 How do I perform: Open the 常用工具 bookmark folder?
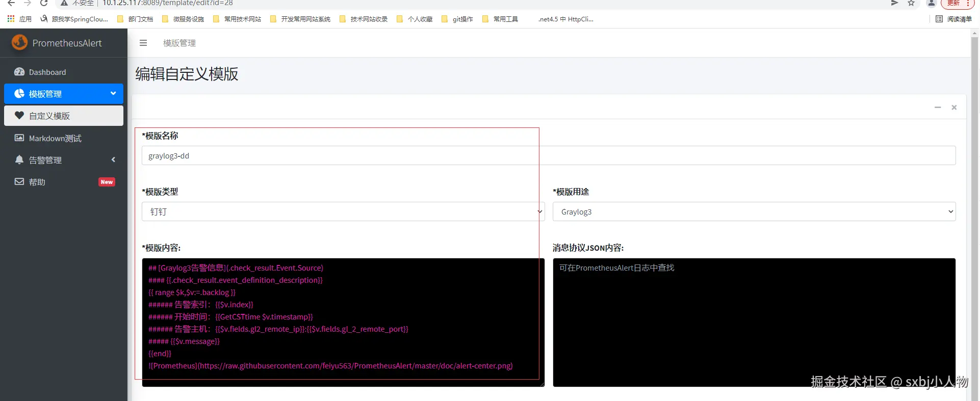click(500, 19)
